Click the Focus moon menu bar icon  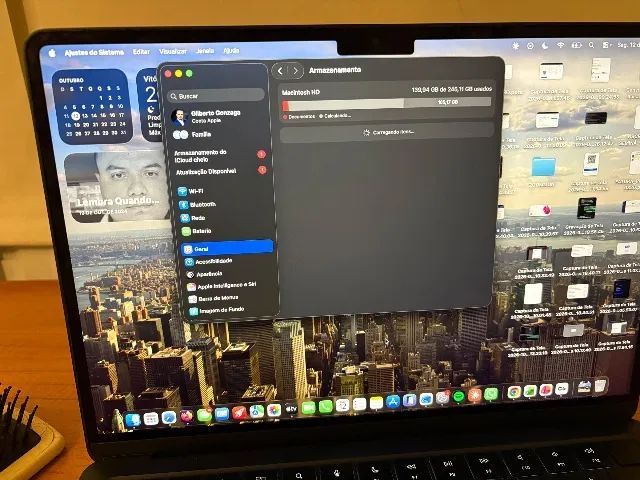(x=545, y=46)
